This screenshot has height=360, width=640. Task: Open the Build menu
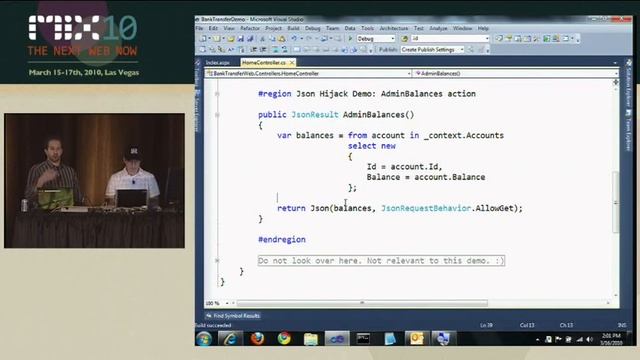click(x=293, y=28)
